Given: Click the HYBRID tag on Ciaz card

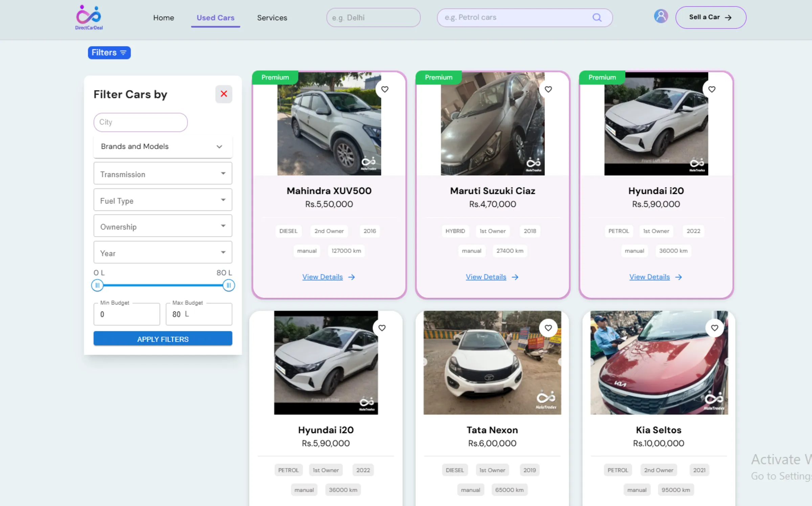Looking at the screenshot, I should (455, 231).
